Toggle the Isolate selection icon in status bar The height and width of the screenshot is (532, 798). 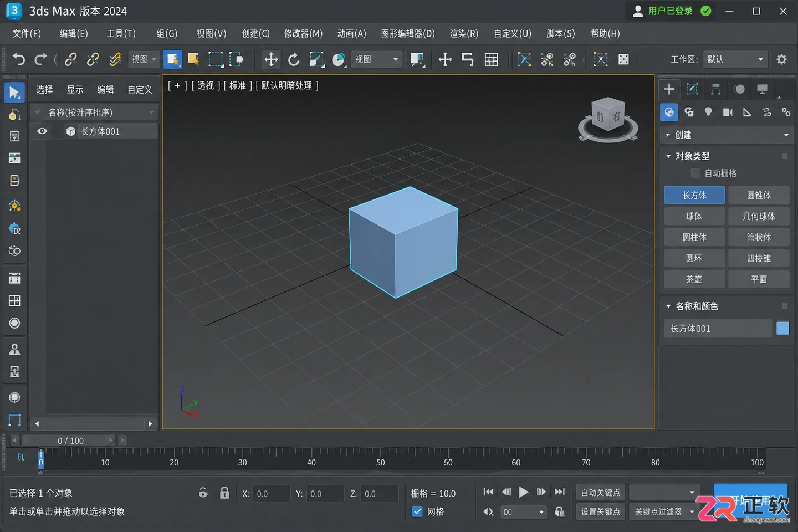(x=203, y=493)
